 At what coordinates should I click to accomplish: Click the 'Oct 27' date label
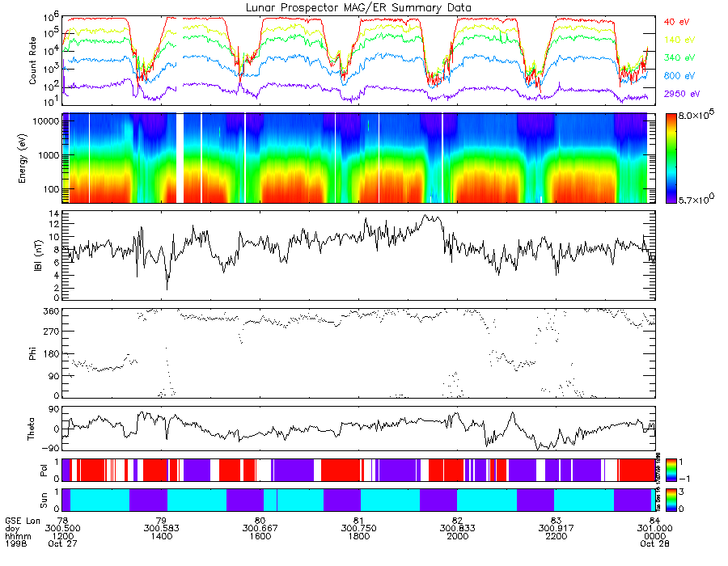(62, 543)
